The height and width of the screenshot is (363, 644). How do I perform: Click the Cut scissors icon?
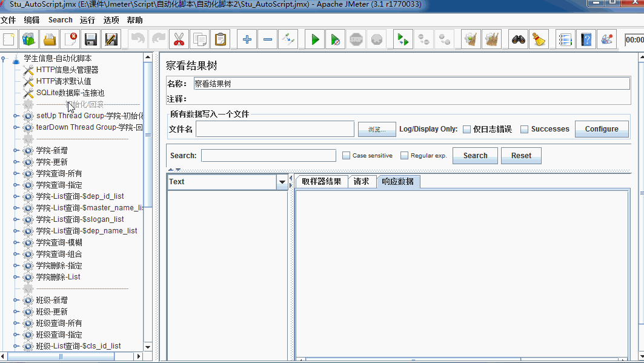[x=179, y=39]
